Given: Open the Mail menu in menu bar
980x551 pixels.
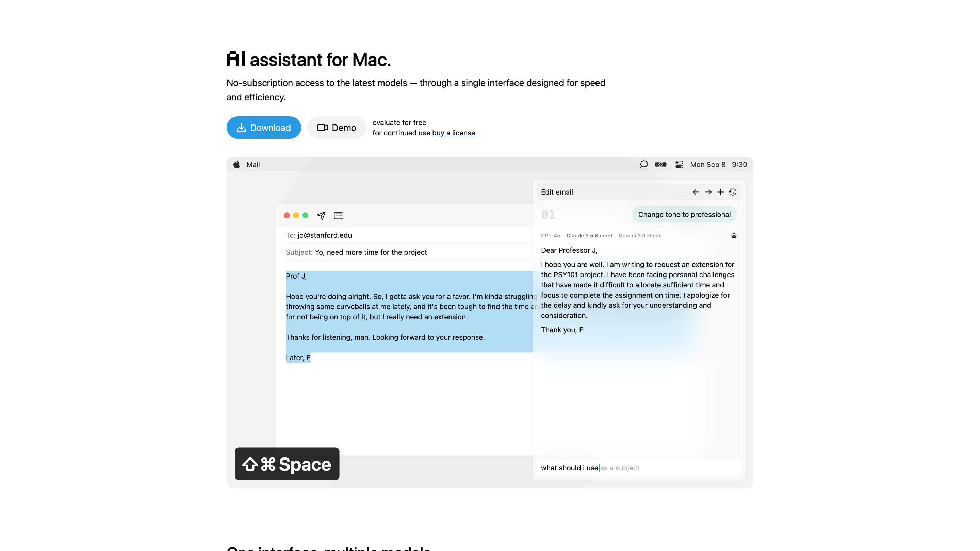Looking at the screenshot, I should click(x=253, y=164).
